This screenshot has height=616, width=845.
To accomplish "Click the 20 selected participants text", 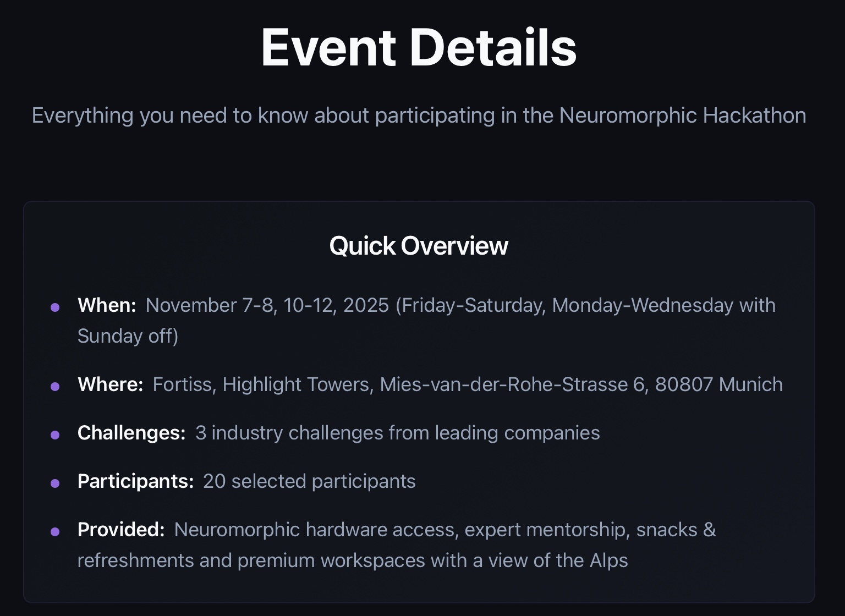I will [309, 481].
